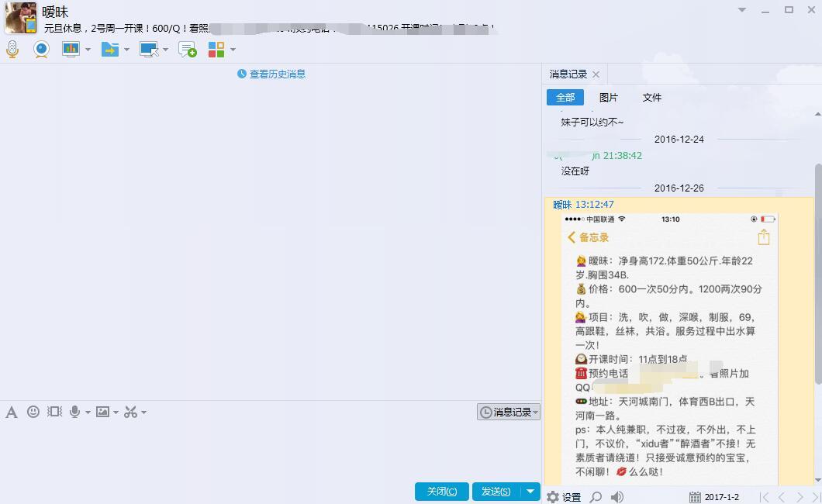Click the remote desktop icon
This screenshot has height=504, width=822.
point(149,50)
